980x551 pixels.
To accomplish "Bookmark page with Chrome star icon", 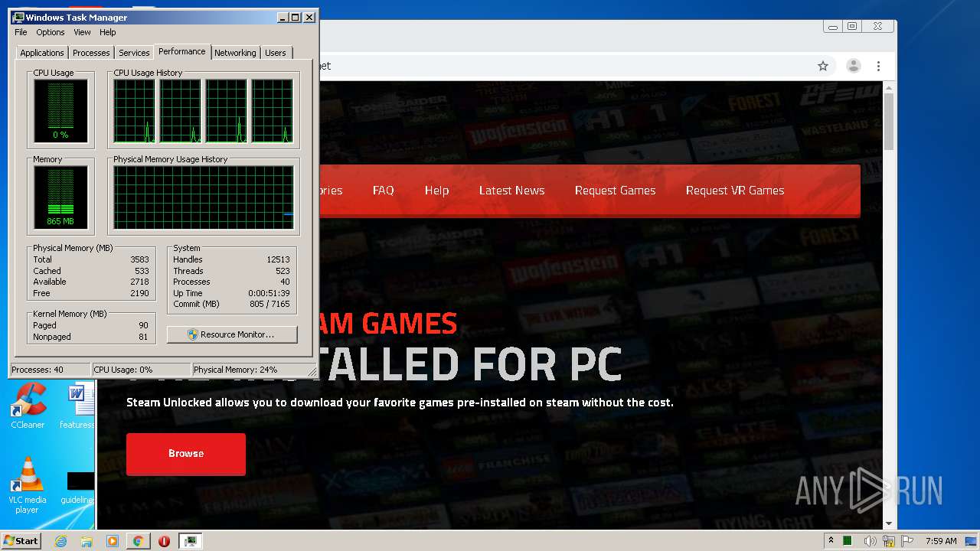I will pos(823,66).
